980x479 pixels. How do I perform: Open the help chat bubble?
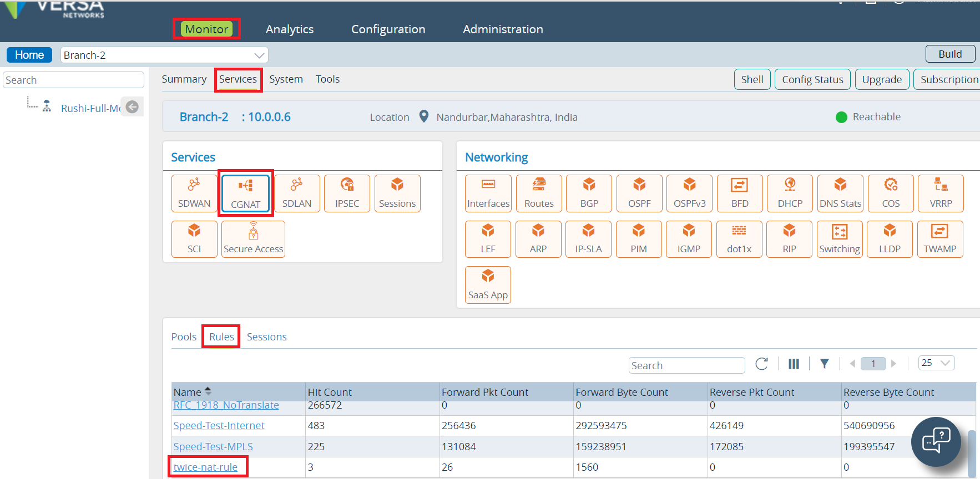pos(936,441)
